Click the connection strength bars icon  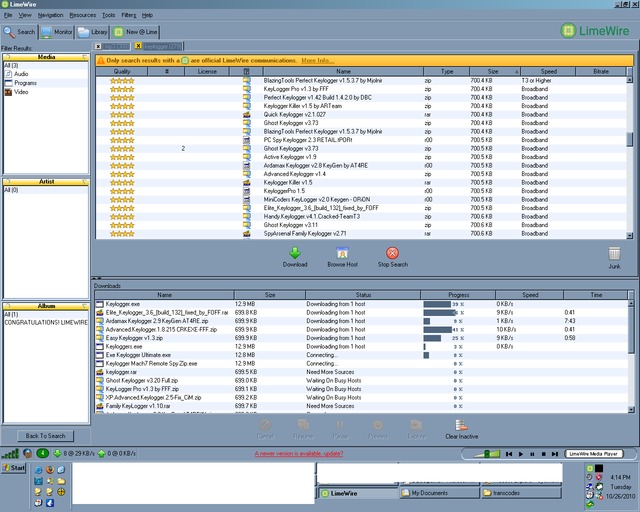(10, 453)
